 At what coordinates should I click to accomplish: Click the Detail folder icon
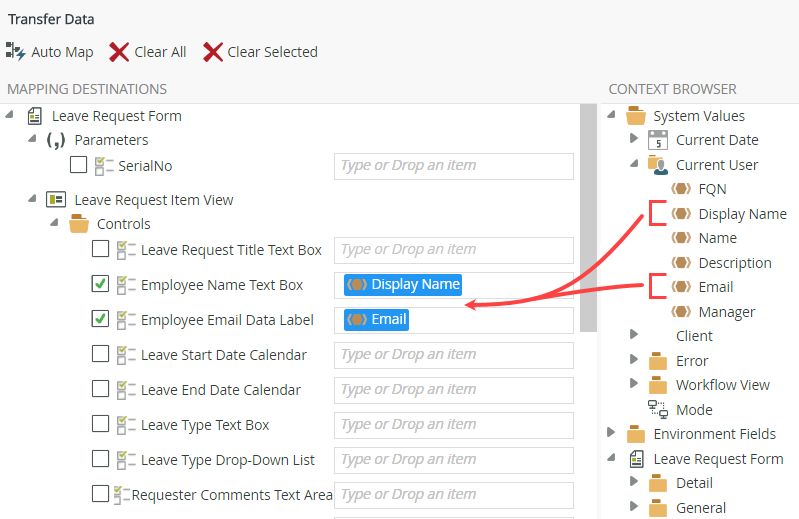pyautogui.click(x=658, y=483)
